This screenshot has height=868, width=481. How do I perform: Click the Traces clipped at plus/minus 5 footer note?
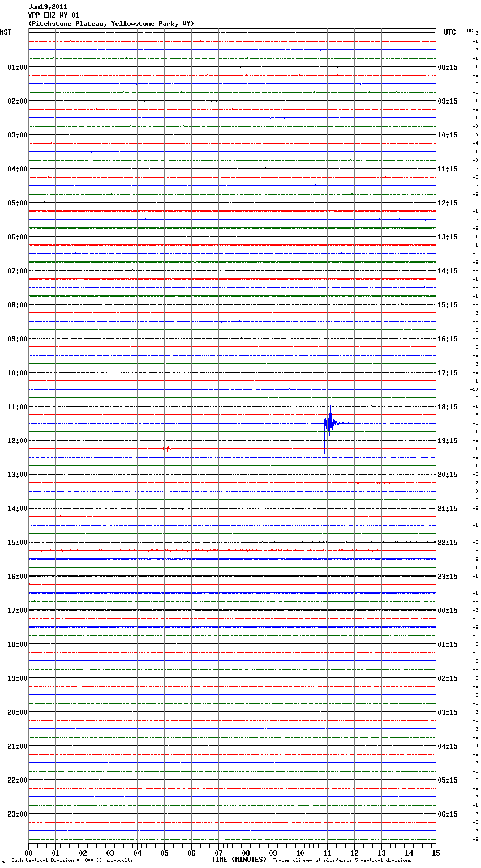(342, 861)
